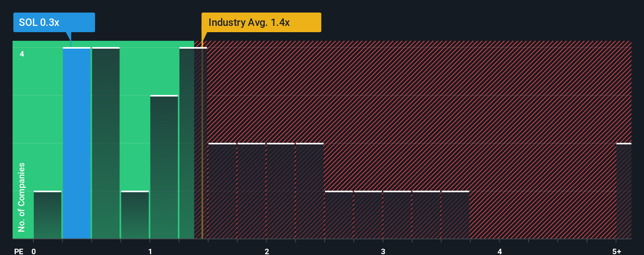644x255 pixels.
Task: Select the blue SOL histogram bar
Action: click(77, 143)
